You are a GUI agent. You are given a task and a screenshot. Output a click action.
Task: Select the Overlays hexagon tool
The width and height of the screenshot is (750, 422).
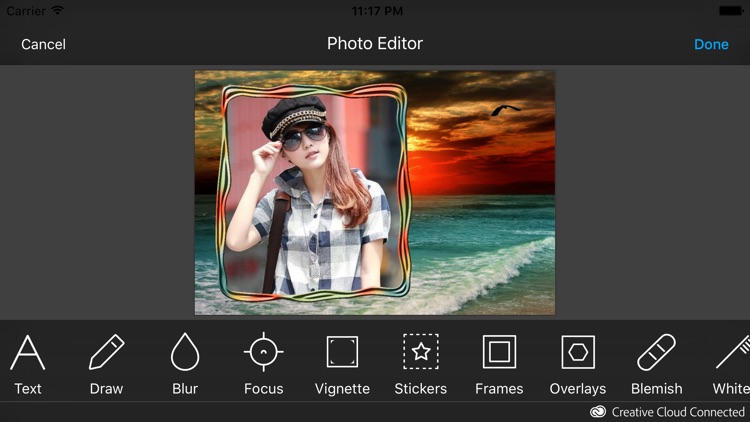point(578,352)
